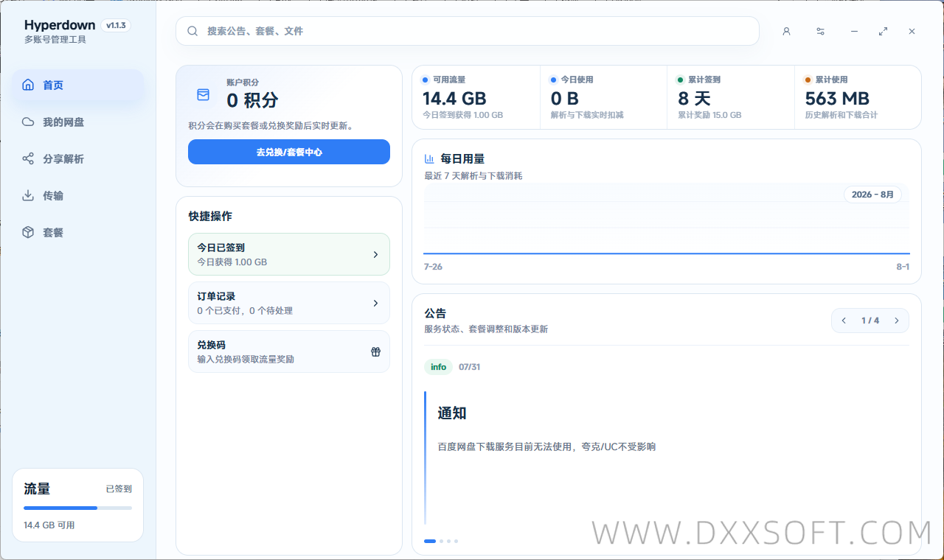The height and width of the screenshot is (560, 944).
Task: Minimize the Hyperdown window
Action: click(854, 32)
